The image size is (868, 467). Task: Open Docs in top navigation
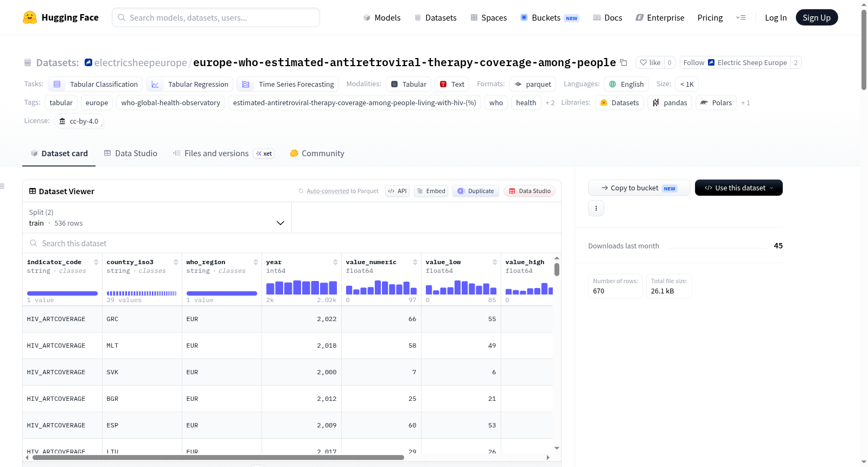[608, 17]
